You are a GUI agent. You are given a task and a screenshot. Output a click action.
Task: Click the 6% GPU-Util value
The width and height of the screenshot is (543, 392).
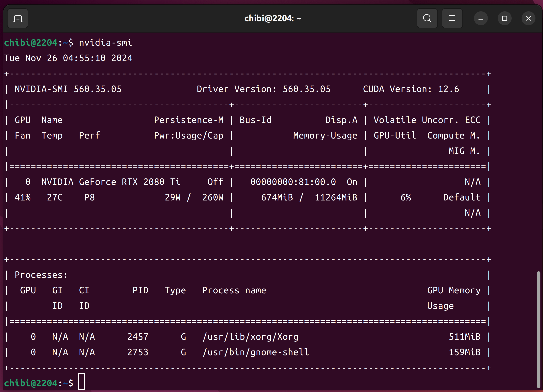pos(406,197)
